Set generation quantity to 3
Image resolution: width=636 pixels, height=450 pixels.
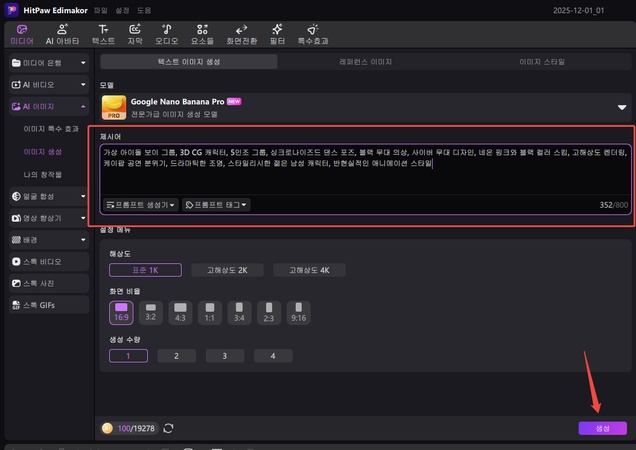(225, 356)
